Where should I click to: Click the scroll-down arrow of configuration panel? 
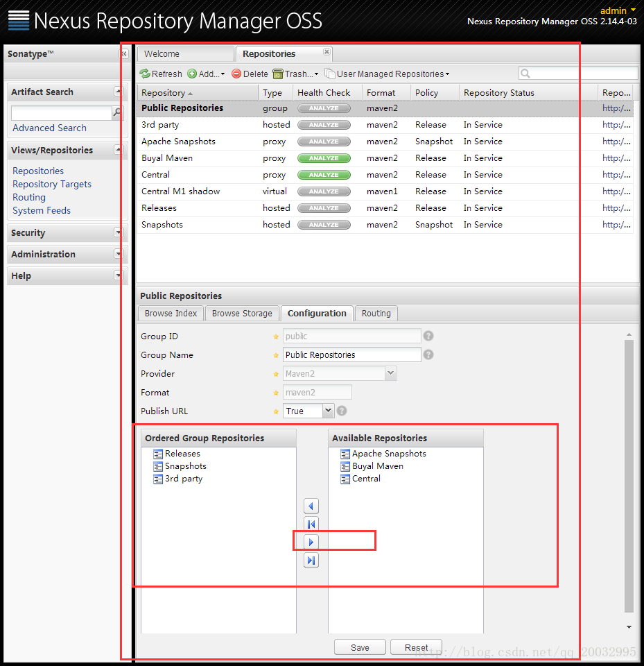629,627
